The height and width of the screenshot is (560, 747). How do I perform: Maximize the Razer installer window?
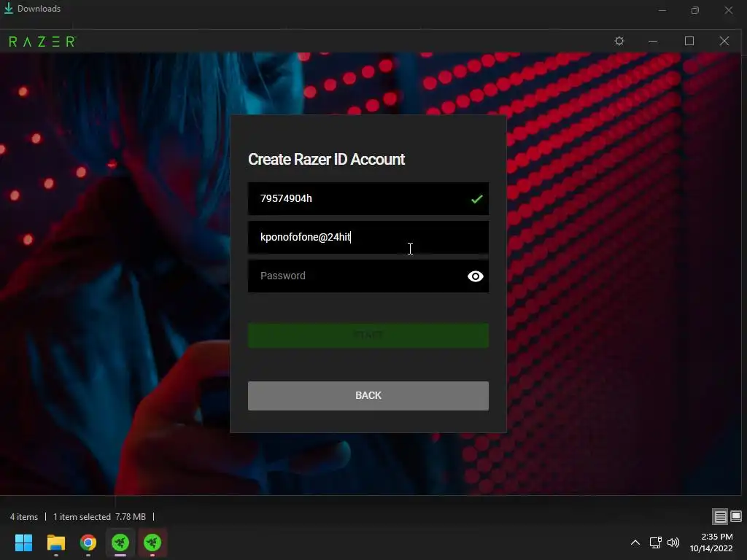tap(689, 41)
